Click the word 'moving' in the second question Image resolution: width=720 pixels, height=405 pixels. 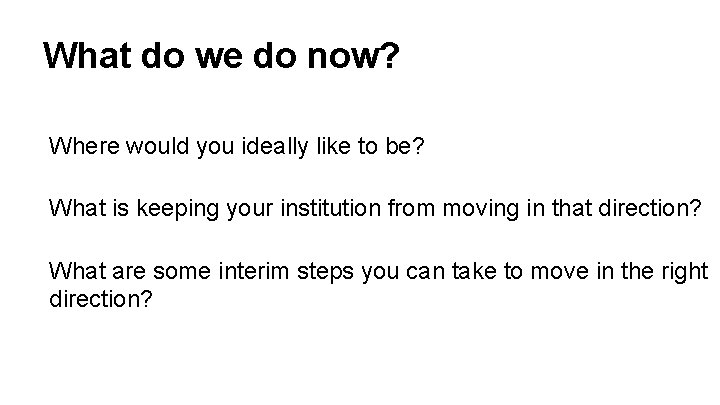[x=480, y=209]
